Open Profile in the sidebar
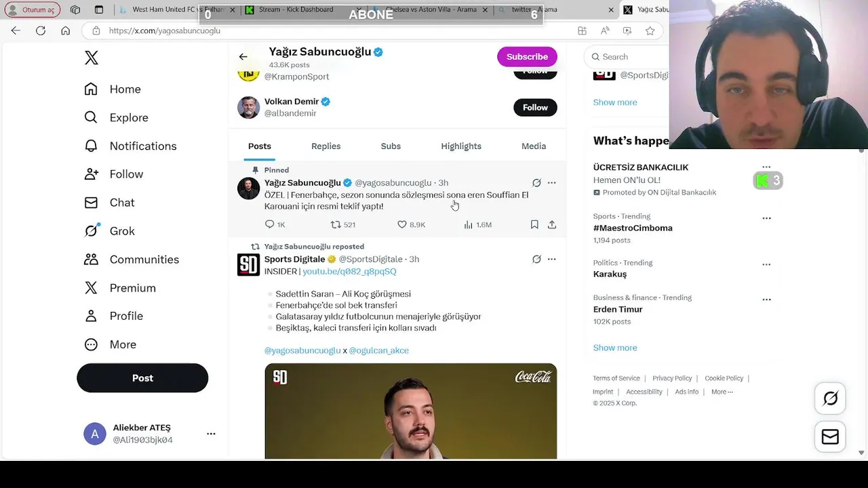The height and width of the screenshot is (488, 868). (x=113, y=316)
